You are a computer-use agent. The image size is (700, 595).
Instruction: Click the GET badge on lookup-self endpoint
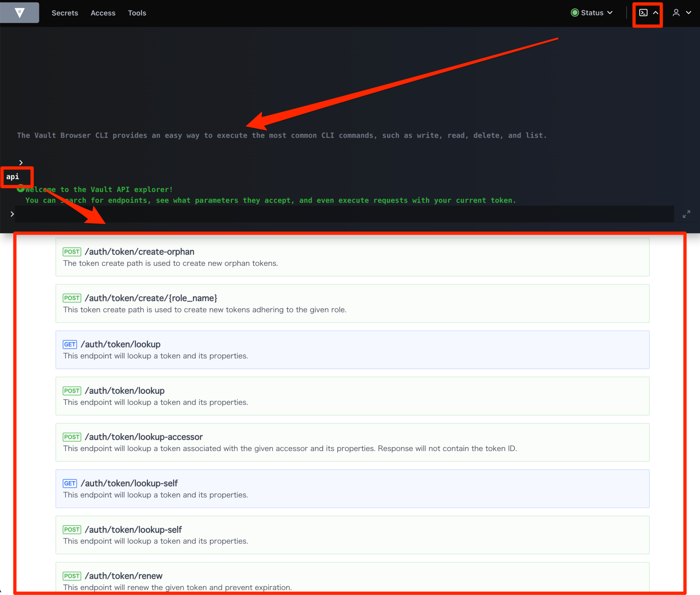click(x=70, y=483)
